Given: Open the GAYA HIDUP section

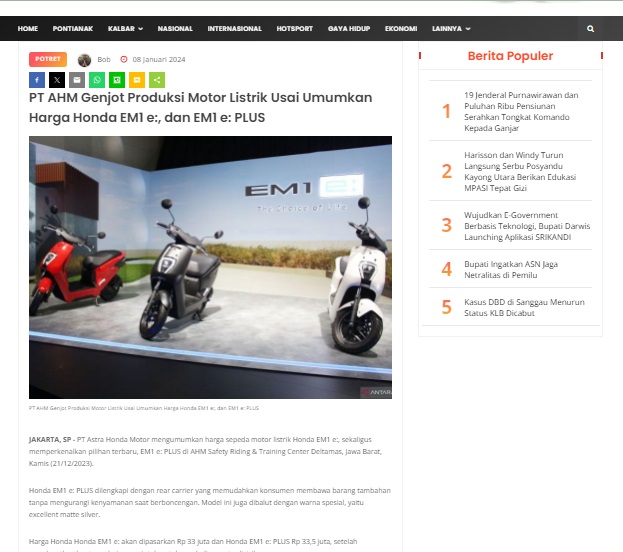Looking at the screenshot, I should pyautogui.click(x=349, y=29).
